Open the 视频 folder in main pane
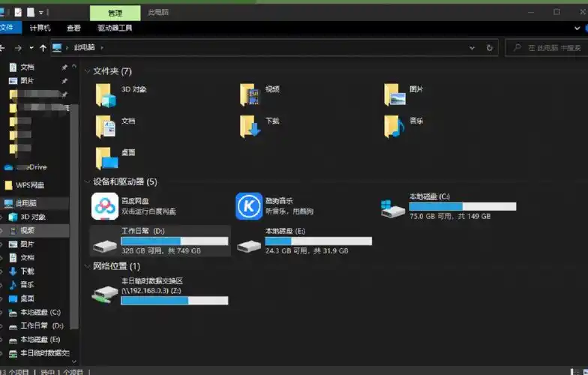This screenshot has width=588, height=375. click(250, 94)
